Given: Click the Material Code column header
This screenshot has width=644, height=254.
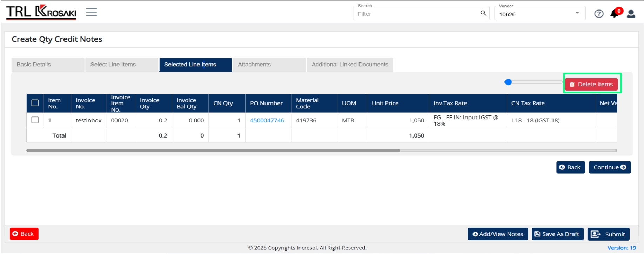Looking at the screenshot, I should (314, 103).
